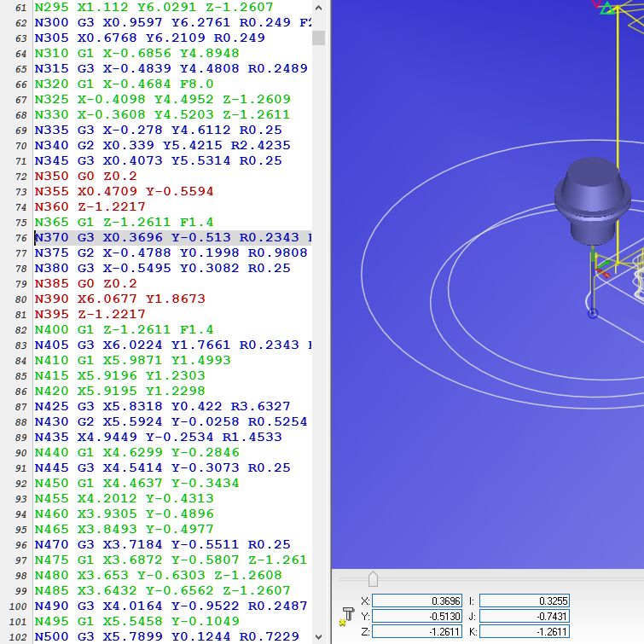Click the K field showing -1.2611

pos(525,631)
